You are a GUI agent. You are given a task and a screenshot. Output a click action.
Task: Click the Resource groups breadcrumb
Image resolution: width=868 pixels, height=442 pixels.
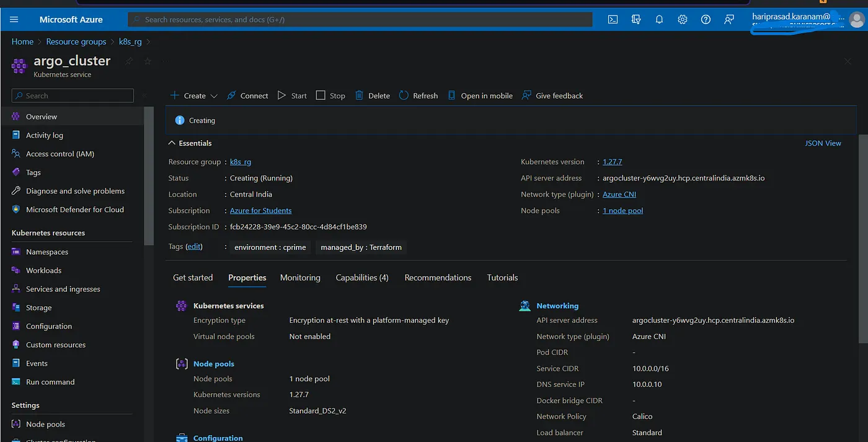[76, 42]
